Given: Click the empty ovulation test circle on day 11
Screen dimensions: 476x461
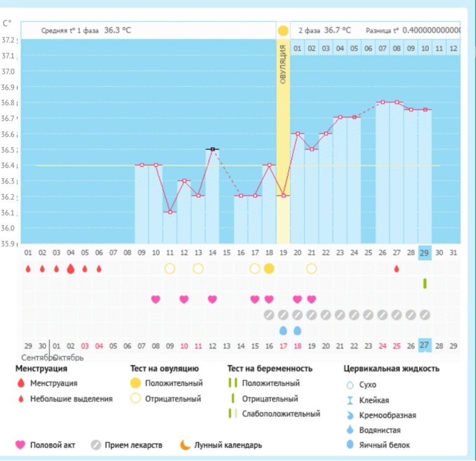Looking at the screenshot, I should click(170, 269).
